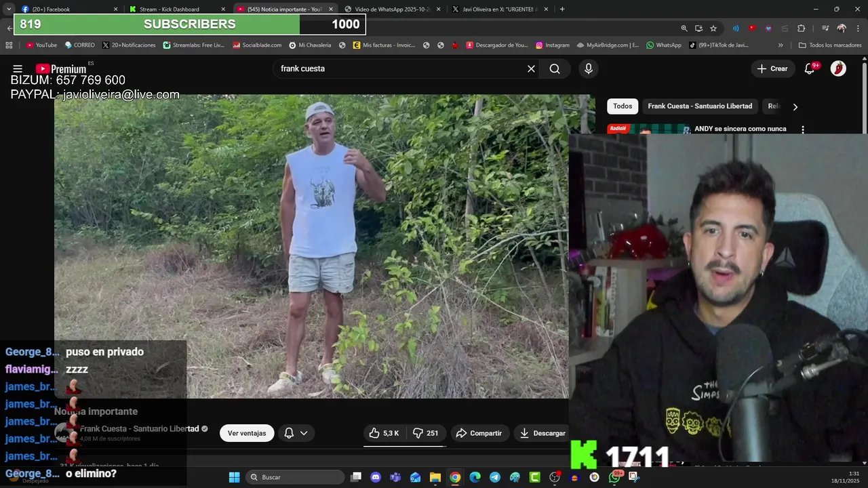Viewport: 868px width, 488px height.
Task: Open the Chrome three-dot menu
Action: 858,28
